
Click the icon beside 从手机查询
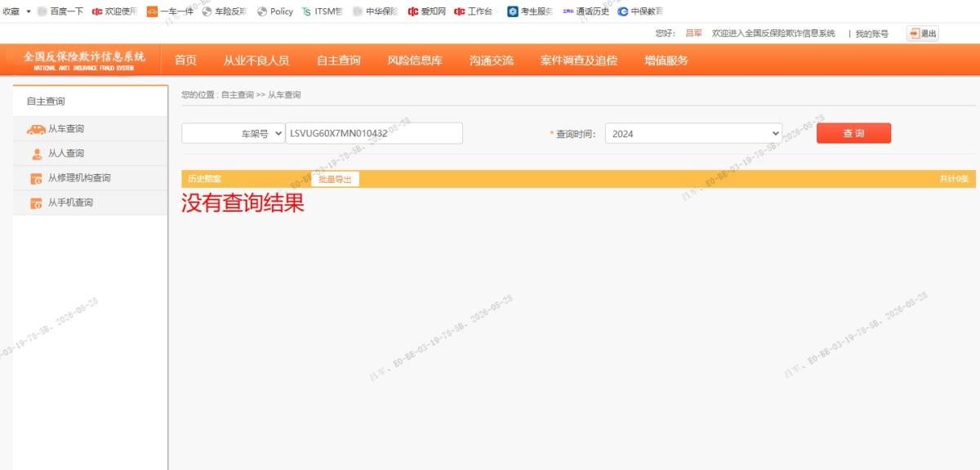(36, 203)
